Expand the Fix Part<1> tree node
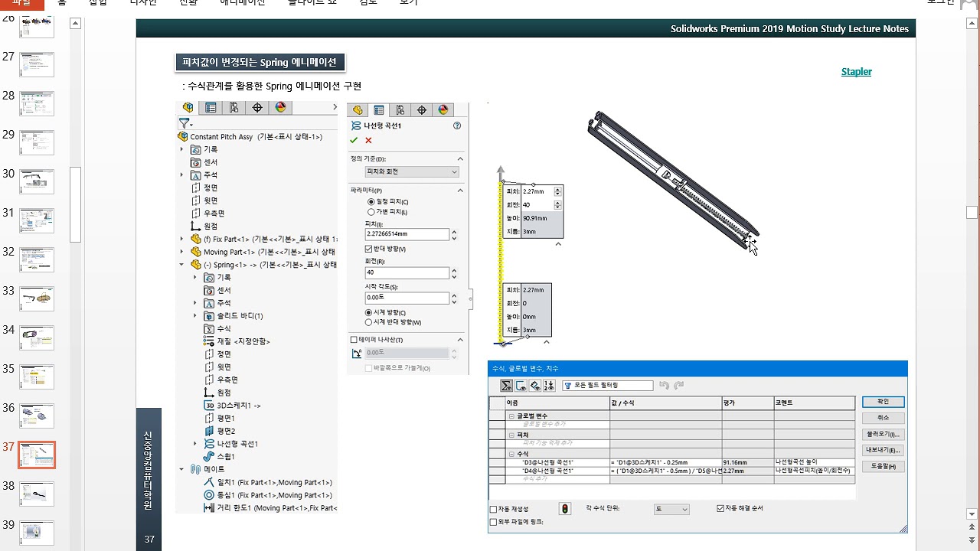The image size is (980, 551). coord(182,240)
